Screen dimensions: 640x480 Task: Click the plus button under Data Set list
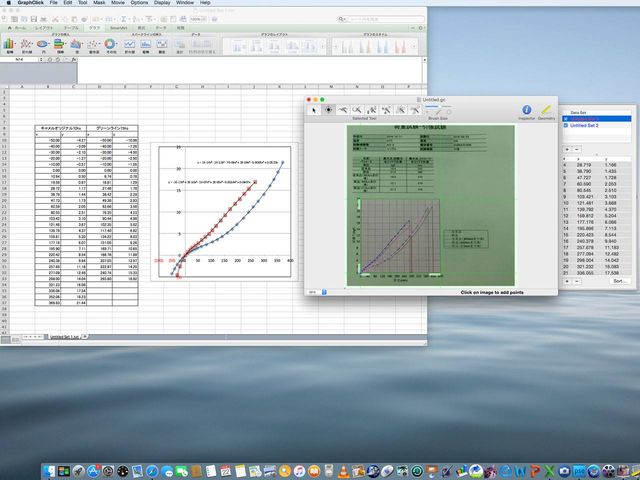click(567, 147)
